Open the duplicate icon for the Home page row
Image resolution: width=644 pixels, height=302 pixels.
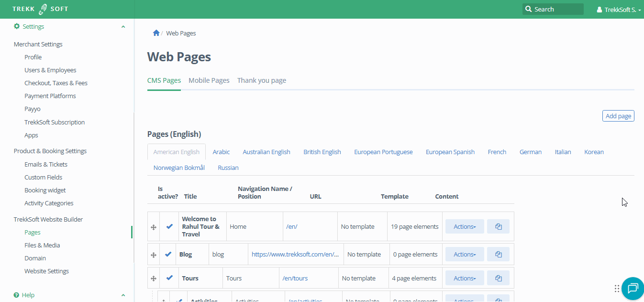[498, 226]
